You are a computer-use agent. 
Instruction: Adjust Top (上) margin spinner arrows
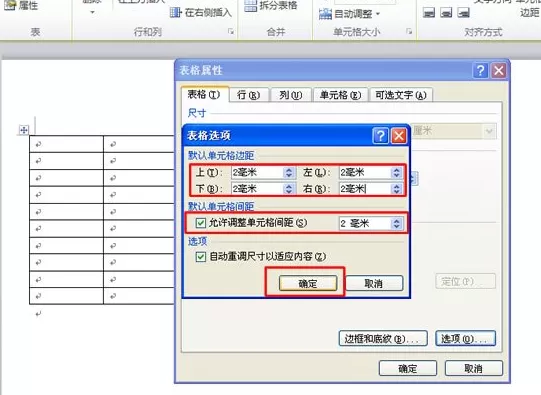289,172
